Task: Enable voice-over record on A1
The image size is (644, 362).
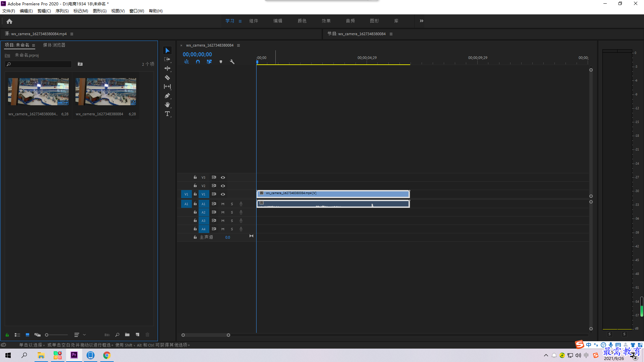Action: point(241,204)
